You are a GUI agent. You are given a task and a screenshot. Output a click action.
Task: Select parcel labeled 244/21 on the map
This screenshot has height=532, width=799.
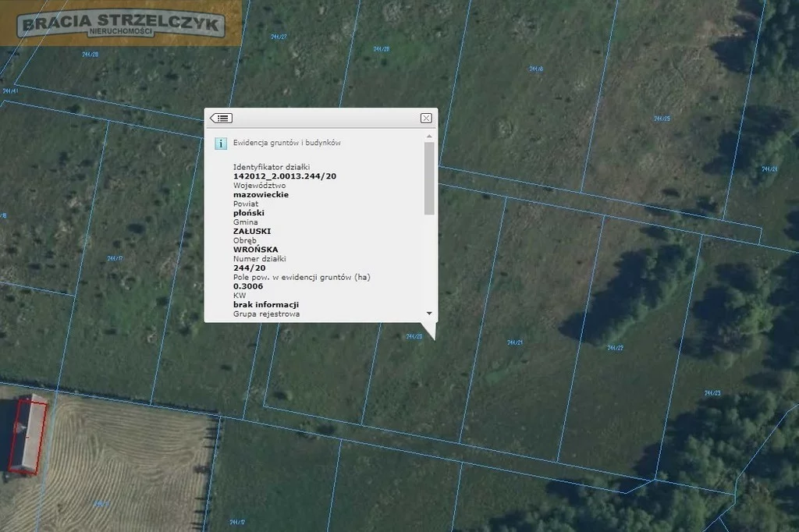(x=514, y=342)
